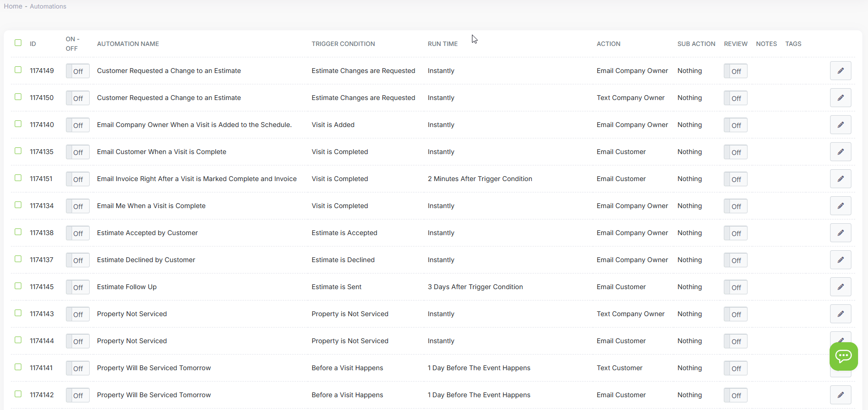Viewport: 868px width, 410px height.
Task: Edit the Estimate Declined by Customer automation
Action: tap(840, 260)
